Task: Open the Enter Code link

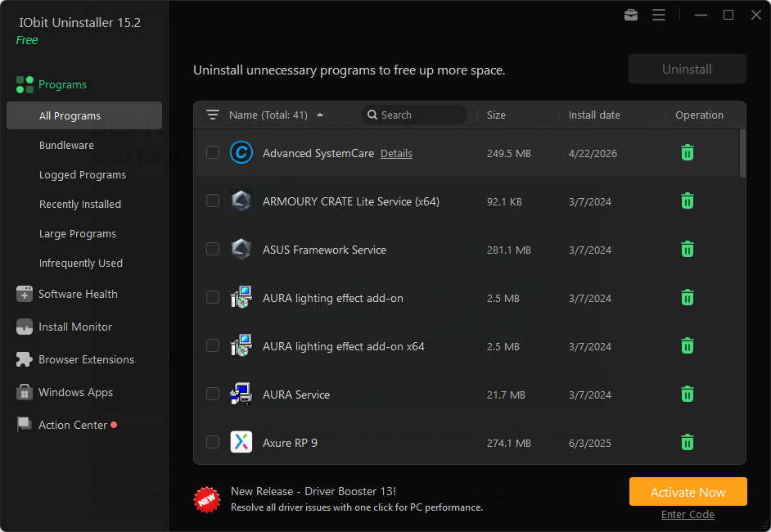Action: [x=688, y=514]
